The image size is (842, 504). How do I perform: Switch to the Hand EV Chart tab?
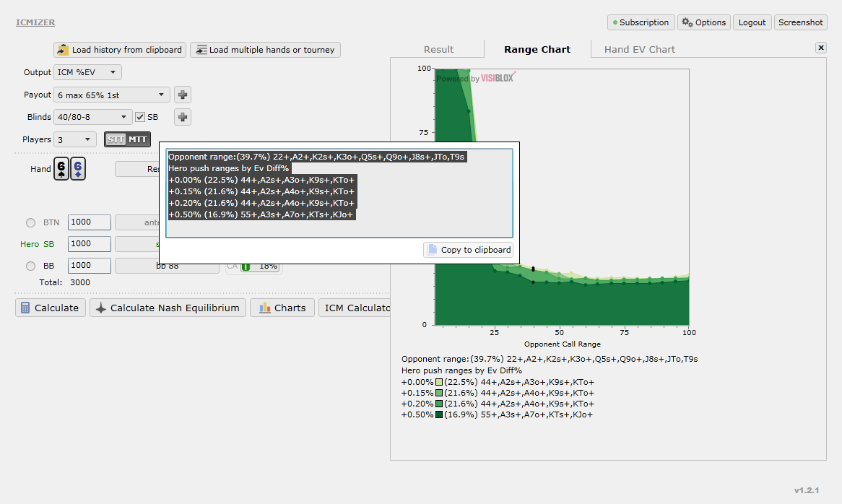point(640,49)
